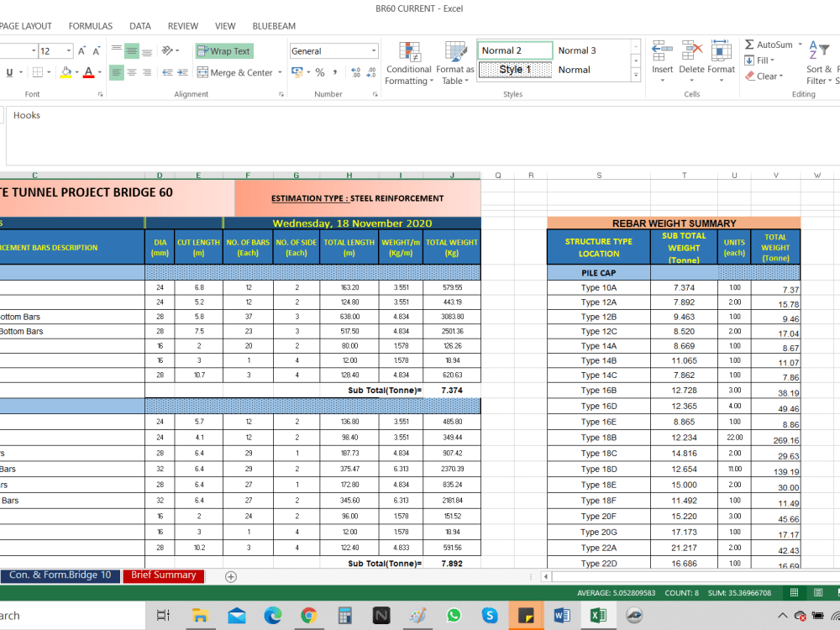Toggle Wrap Text on or off
This screenshot has width=840, height=630.
pos(224,51)
